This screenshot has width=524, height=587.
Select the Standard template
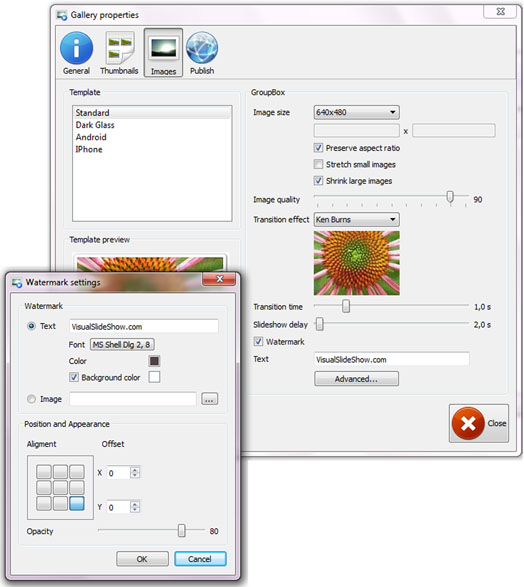pos(152,113)
